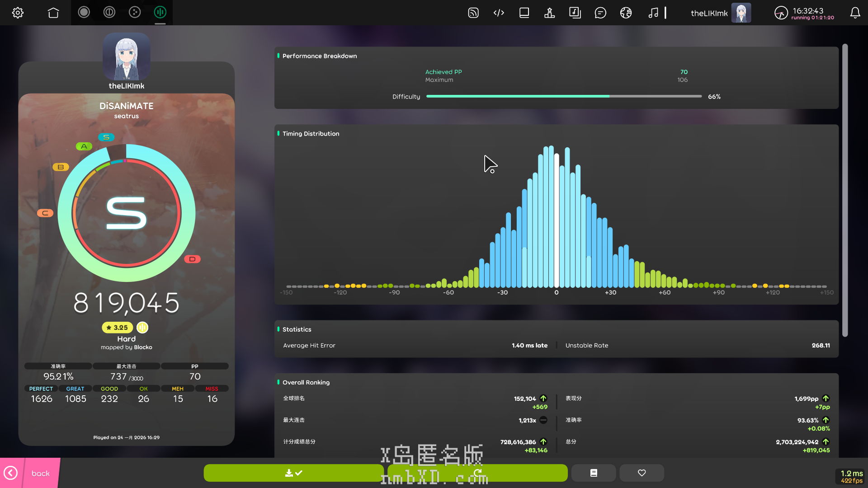
Task: Toggle favourite with the heart button
Action: 642,473
